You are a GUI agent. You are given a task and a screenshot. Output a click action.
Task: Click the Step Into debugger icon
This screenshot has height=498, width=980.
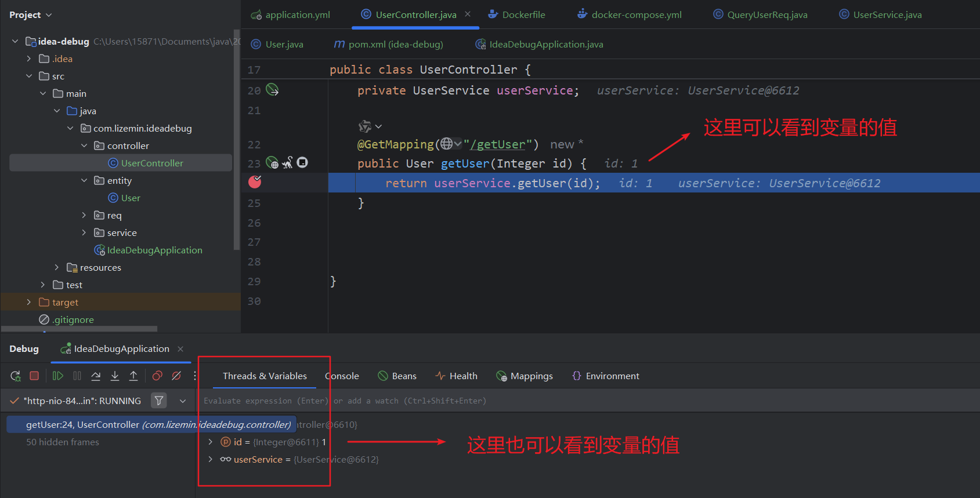[115, 376]
